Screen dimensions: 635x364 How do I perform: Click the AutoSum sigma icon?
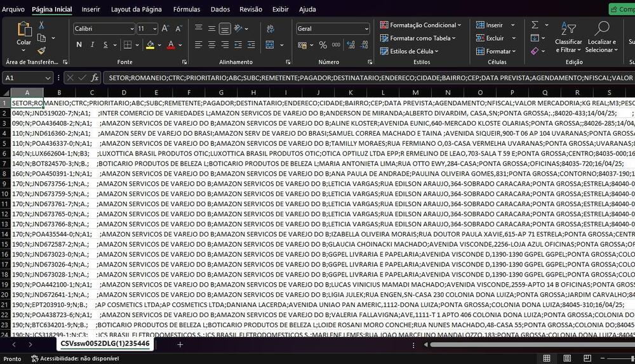[x=535, y=25]
